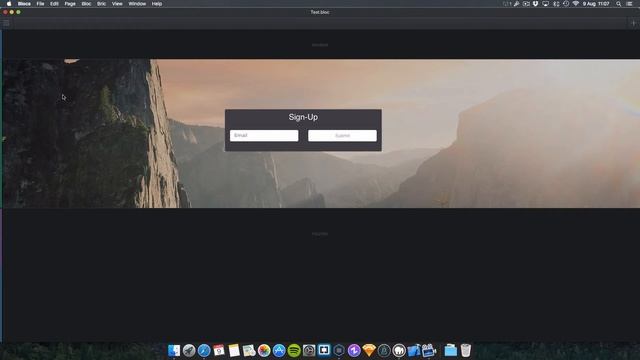
Task: Open the Apple menu
Action: (9, 4)
